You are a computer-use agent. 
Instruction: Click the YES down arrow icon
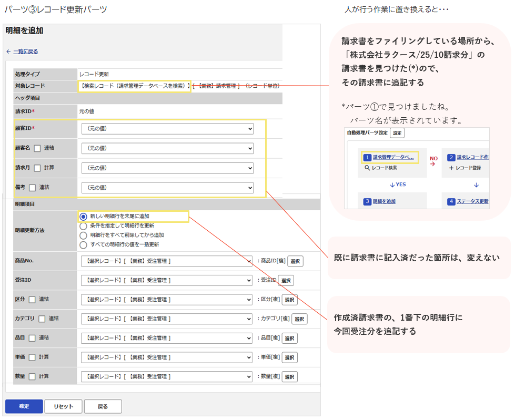pos(392,185)
